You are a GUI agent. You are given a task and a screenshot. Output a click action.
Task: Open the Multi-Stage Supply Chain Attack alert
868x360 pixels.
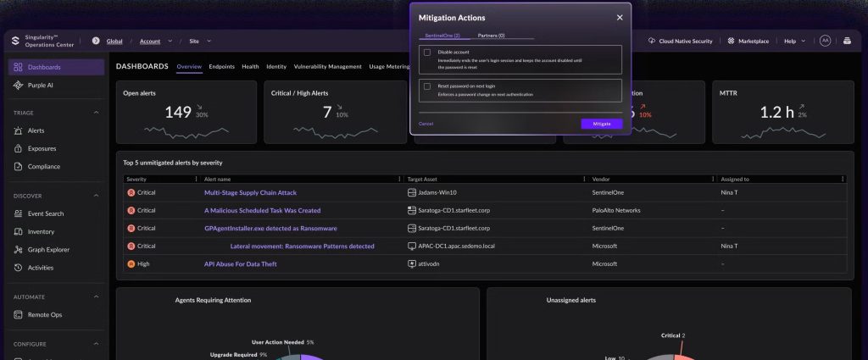[250, 192]
